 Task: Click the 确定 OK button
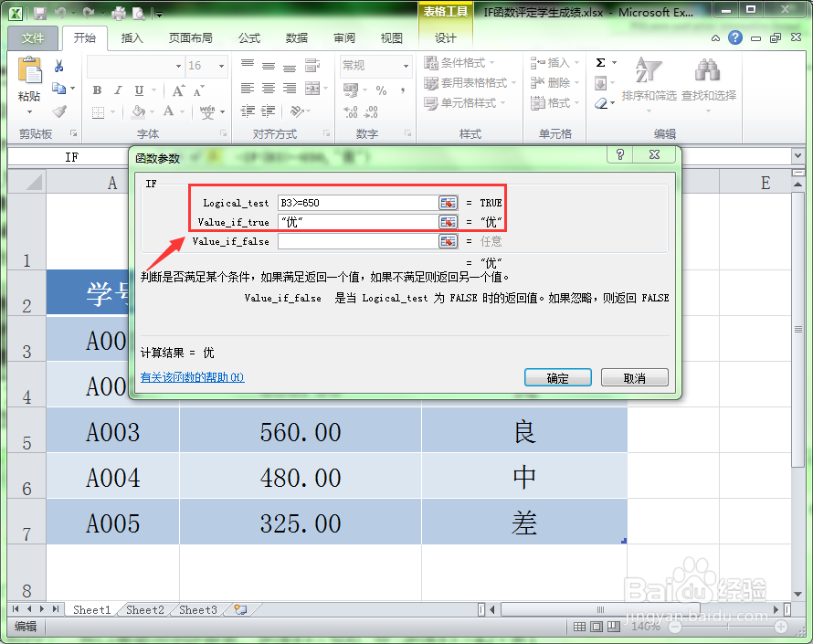pos(558,377)
